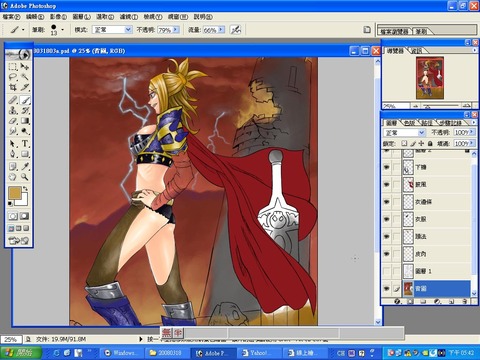Viewport: 480px width, 360px height.
Task: Open the flow 66% slider arrow
Action: [x=221, y=30]
